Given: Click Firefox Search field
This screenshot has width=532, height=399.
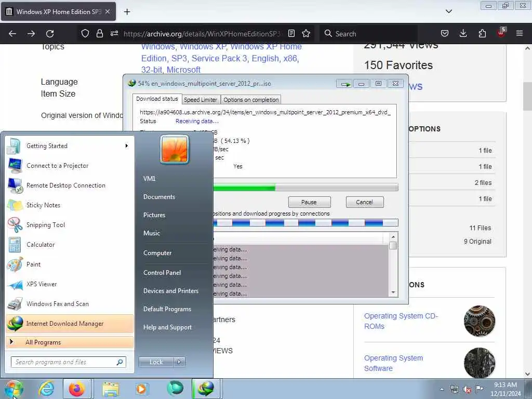Looking at the screenshot, I should [x=368, y=34].
